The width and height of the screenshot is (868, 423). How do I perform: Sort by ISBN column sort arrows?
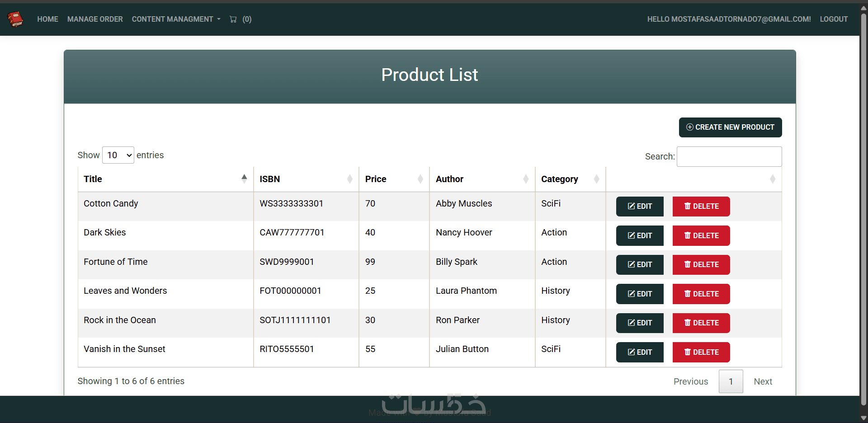[x=349, y=179]
